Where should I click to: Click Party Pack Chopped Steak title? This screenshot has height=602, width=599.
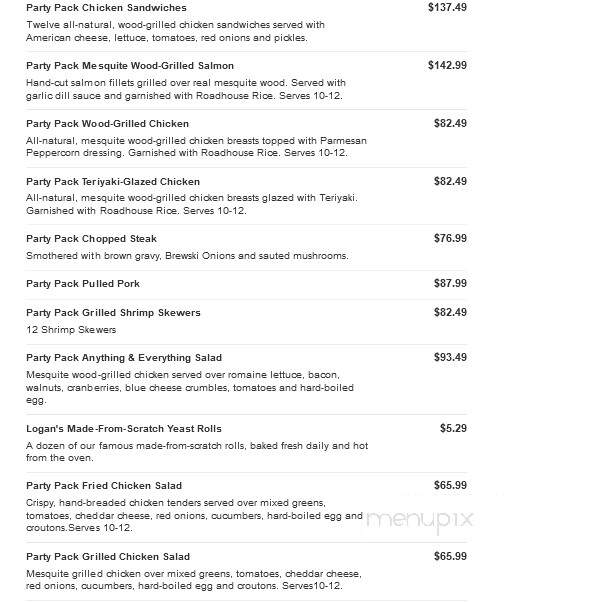(91, 239)
